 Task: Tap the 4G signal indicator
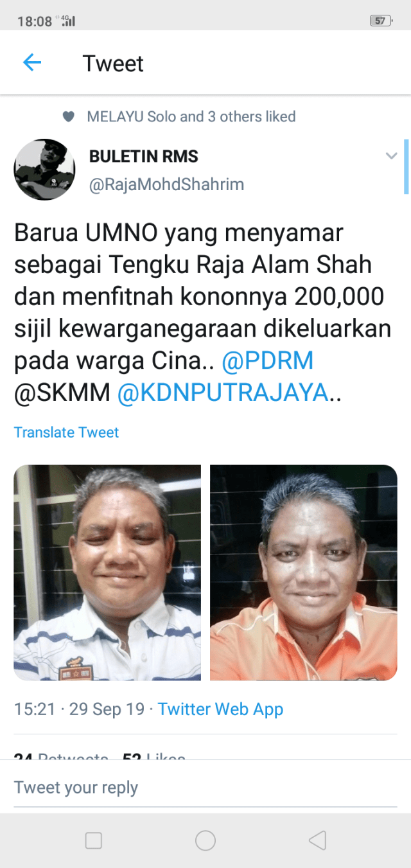click(67, 21)
